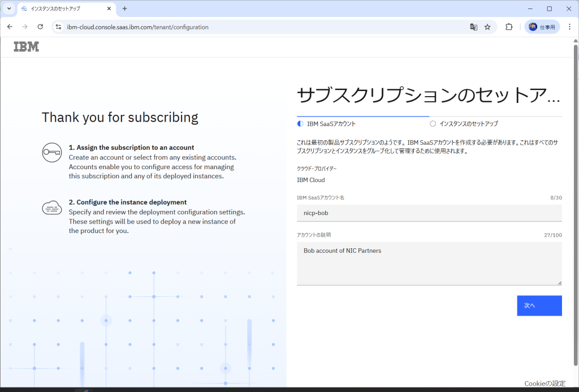The height and width of the screenshot is (392, 579).
Task: Click the address bar URL
Action: (x=137, y=27)
